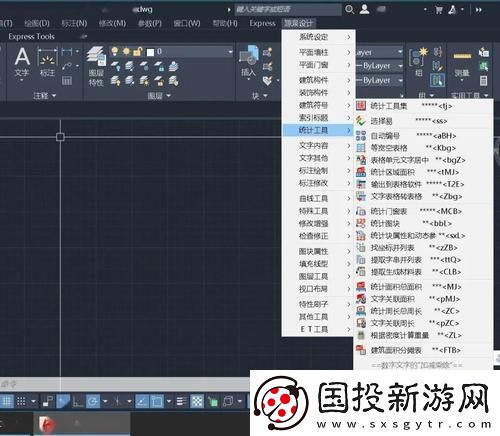Click the 文字表格转表格 <Zbg> icon
The height and width of the screenshot is (436, 500).
coord(361,196)
